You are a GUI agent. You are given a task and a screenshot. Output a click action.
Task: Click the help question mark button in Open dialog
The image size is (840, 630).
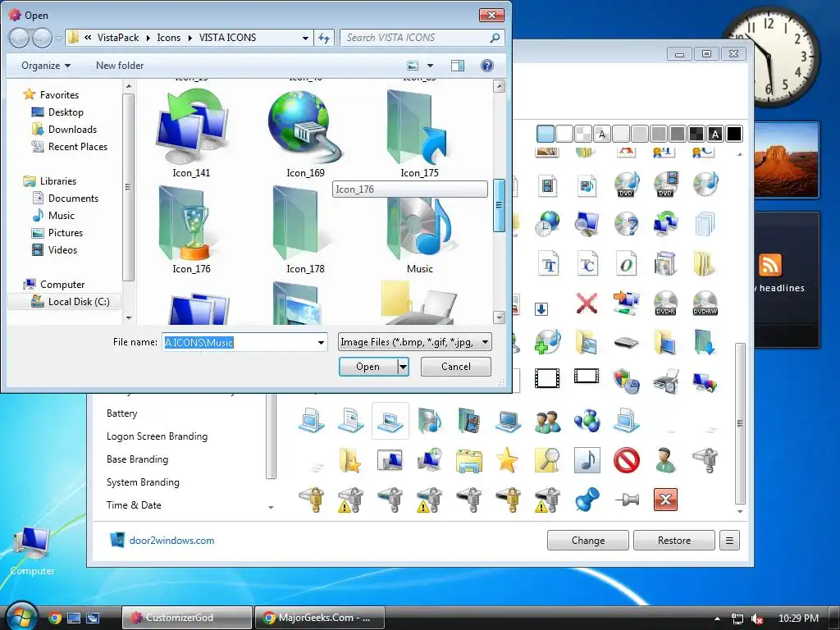click(486, 66)
